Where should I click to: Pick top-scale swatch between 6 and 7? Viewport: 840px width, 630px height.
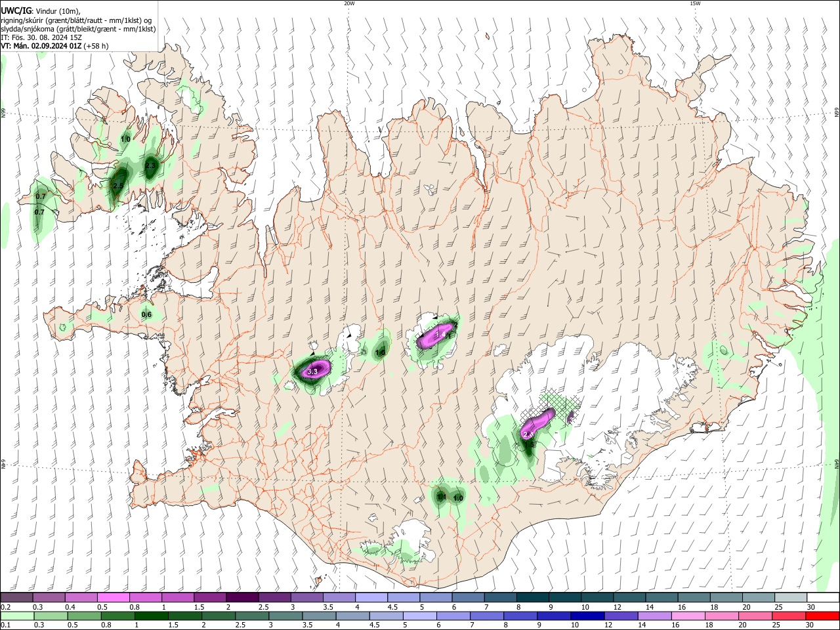[468, 598]
